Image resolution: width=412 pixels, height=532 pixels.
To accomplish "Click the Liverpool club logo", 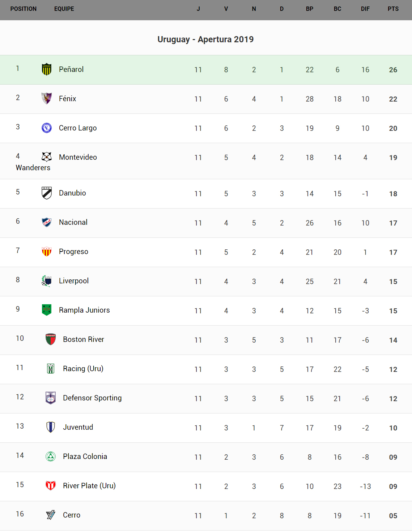I will [47, 281].
